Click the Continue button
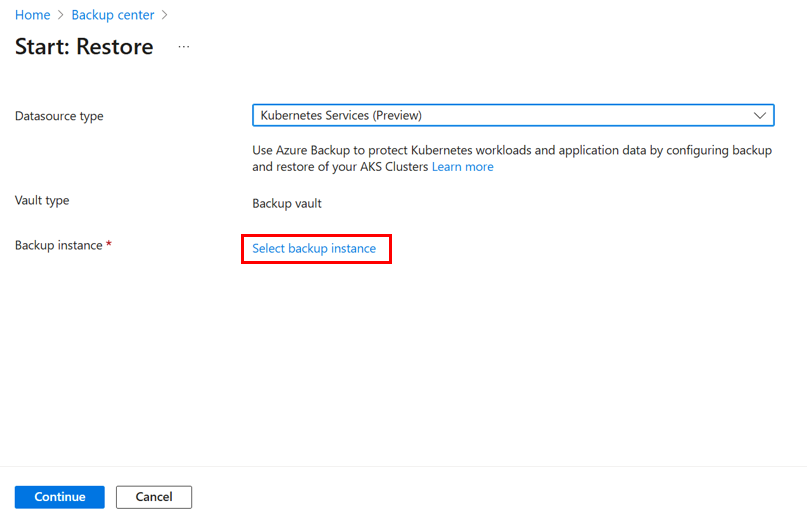 click(60, 497)
